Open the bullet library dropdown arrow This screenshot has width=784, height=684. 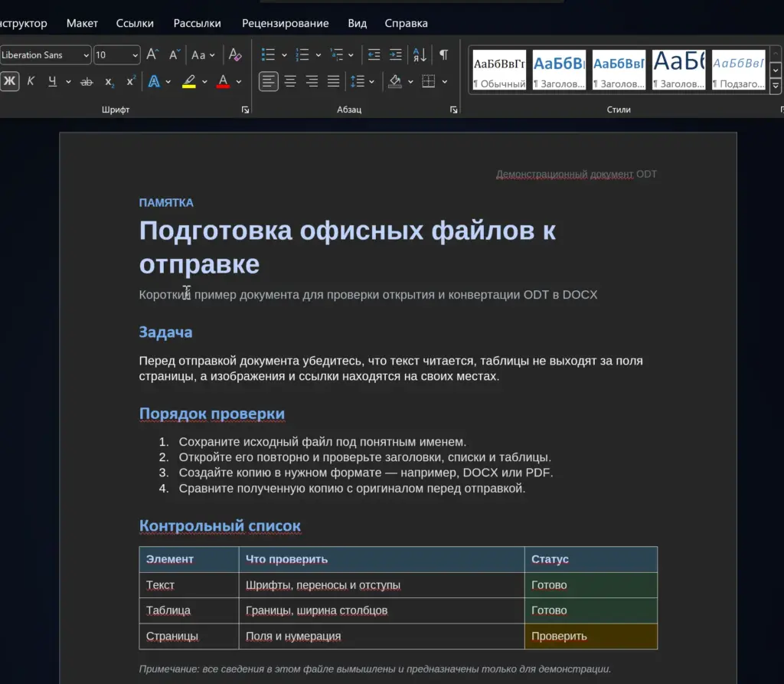click(284, 55)
